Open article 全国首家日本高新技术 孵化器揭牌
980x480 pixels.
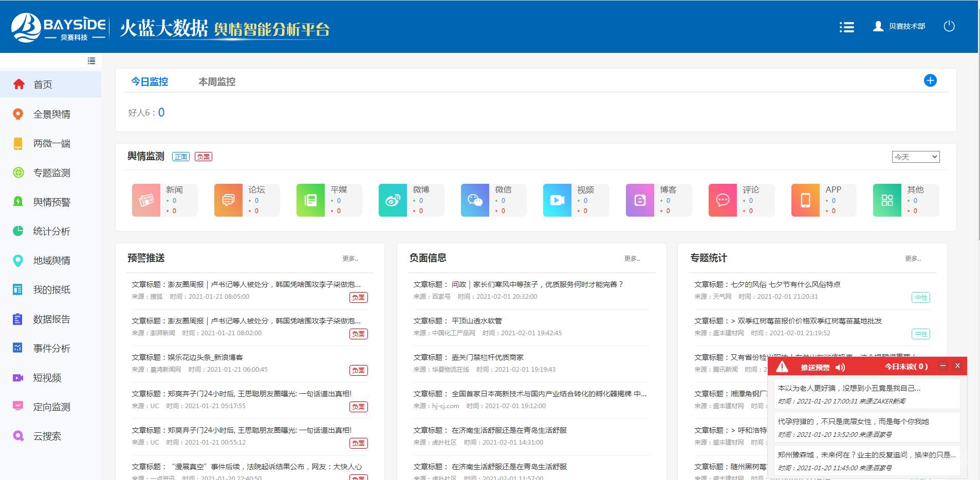[x=530, y=394]
